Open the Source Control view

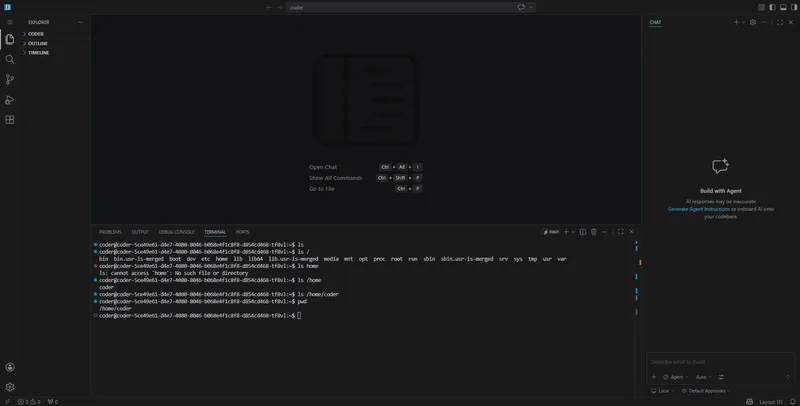[x=10, y=79]
